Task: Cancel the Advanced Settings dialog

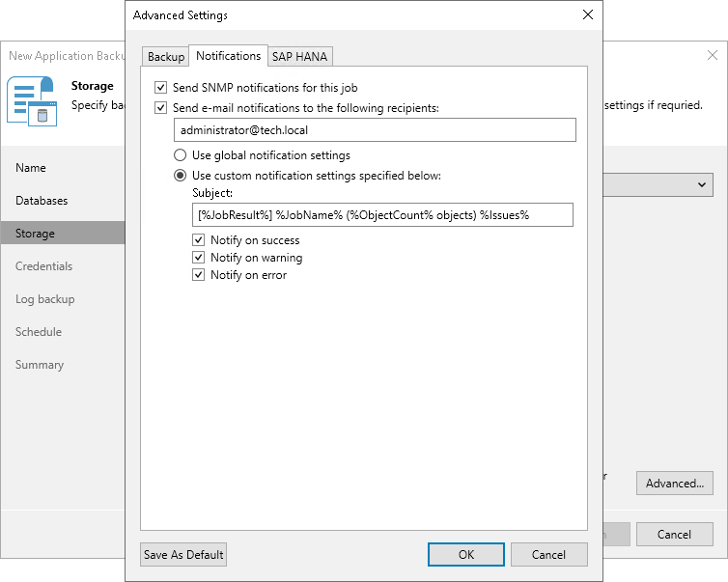Action: pyautogui.click(x=548, y=555)
